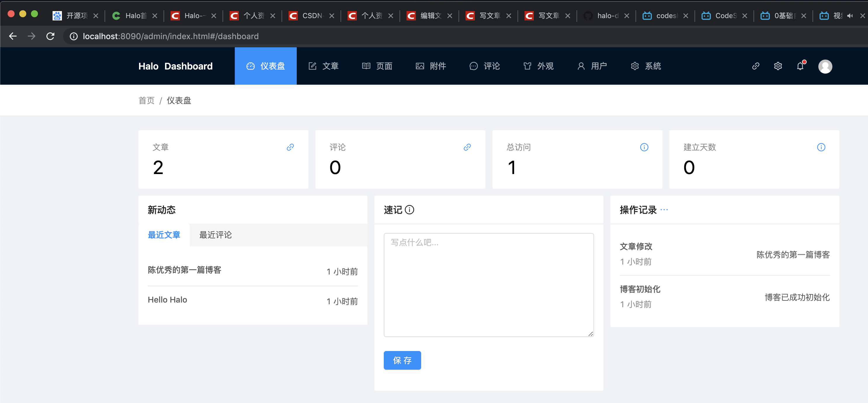
Task: Click the link icon in header bar
Action: (x=756, y=66)
